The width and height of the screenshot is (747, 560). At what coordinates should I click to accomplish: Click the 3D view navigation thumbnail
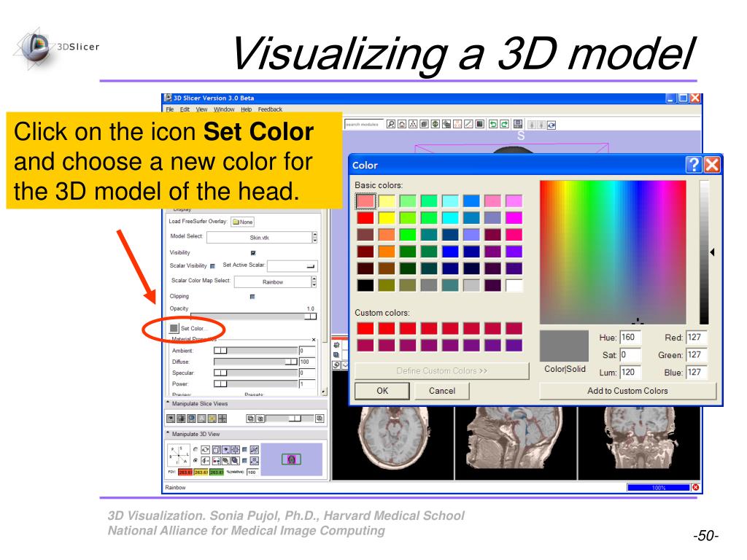click(292, 459)
